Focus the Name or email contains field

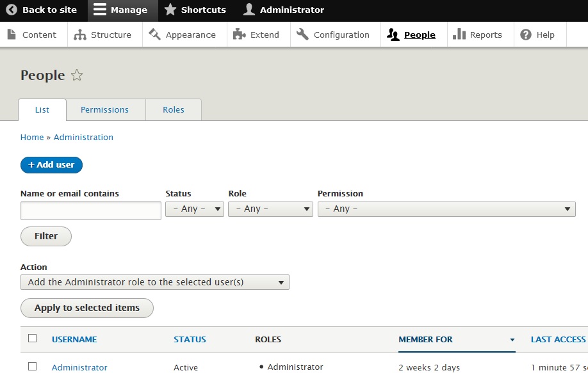(x=91, y=211)
